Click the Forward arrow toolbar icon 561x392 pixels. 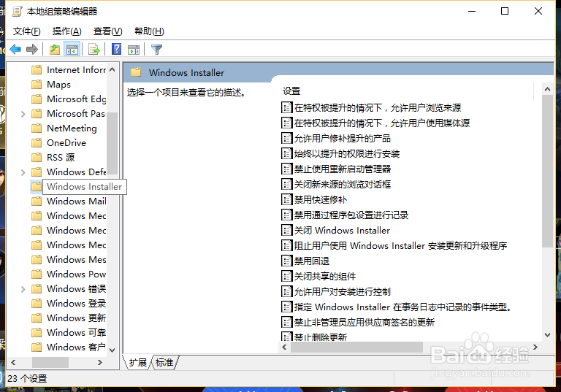(x=32, y=49)
